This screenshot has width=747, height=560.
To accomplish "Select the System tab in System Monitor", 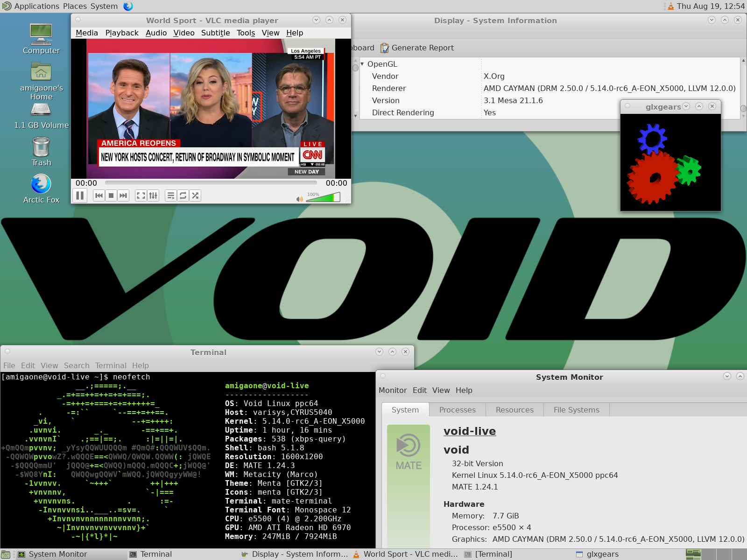I will pos(405,410).
